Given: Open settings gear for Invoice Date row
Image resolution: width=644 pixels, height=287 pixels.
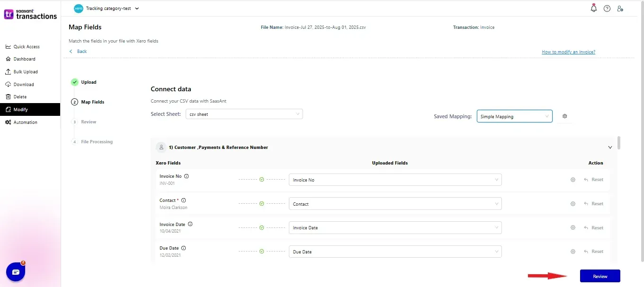Looking at the screenshot, I should pos(573,228).
